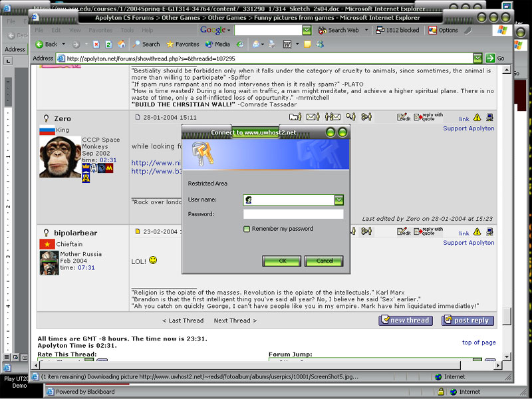Tick the Remember my password checkbox
This screenshot has height=399, width=532.
click(247, 229)
